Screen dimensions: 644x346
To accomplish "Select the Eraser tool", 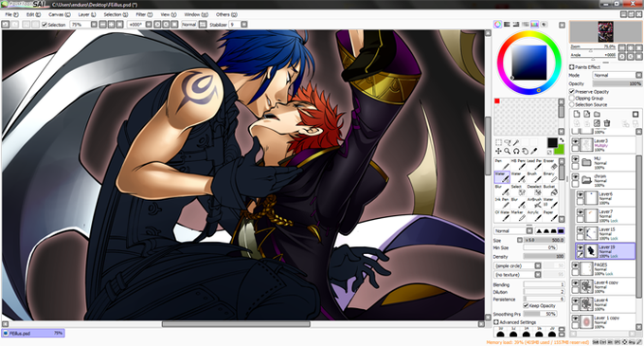I will coord(550,164).
